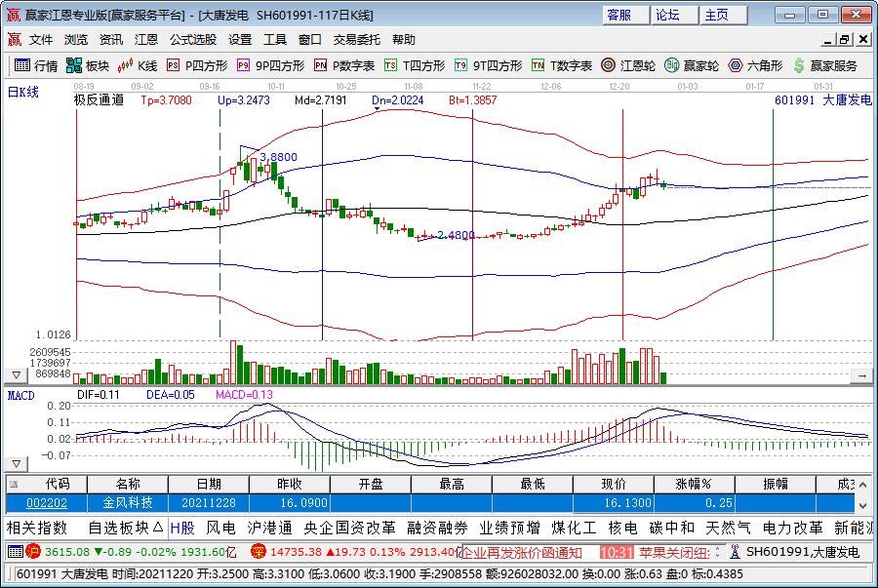Select the P四方形 tool

(x=197, y=66)
